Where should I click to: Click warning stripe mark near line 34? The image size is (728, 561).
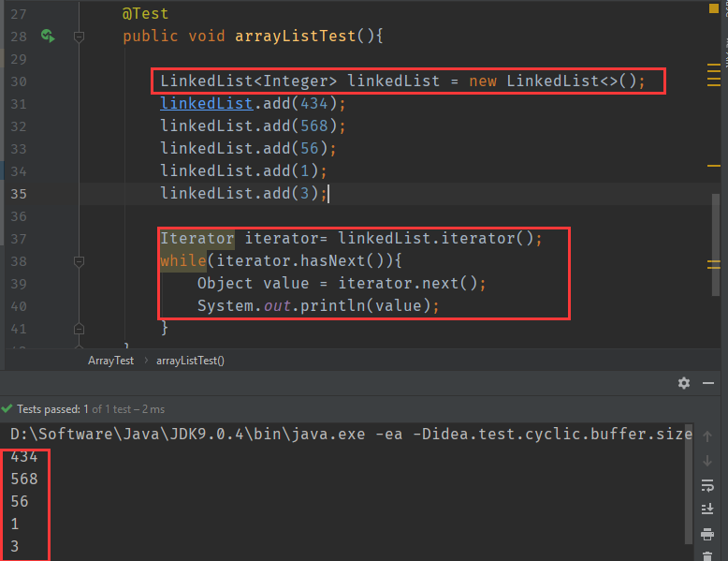click(x=714, y=166)
